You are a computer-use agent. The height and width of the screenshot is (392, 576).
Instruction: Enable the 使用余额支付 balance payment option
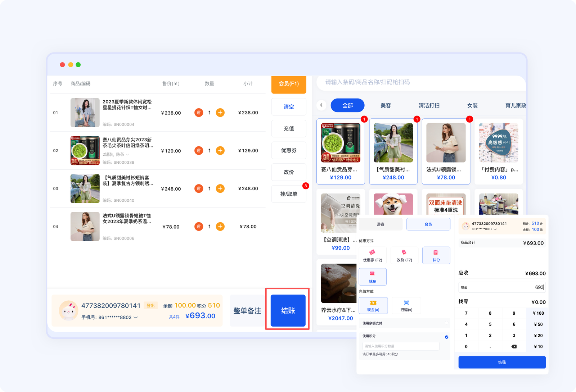click(x=446, y=323)
